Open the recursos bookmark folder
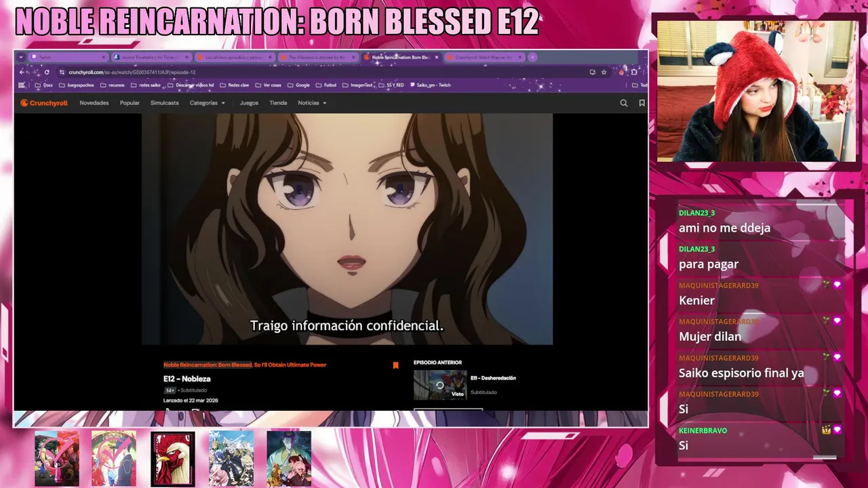This screenshot has height=488, width=868. click(x=112, y=85)
